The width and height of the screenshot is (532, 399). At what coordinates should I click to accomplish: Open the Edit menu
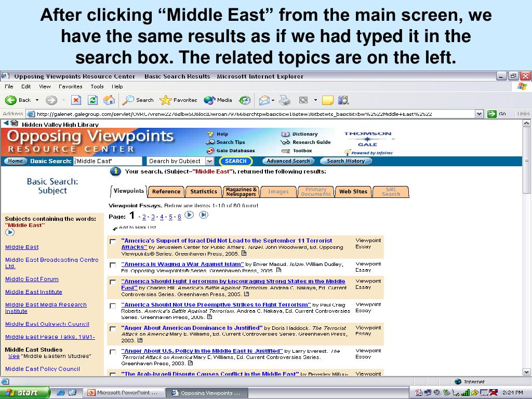click(26, 87)
